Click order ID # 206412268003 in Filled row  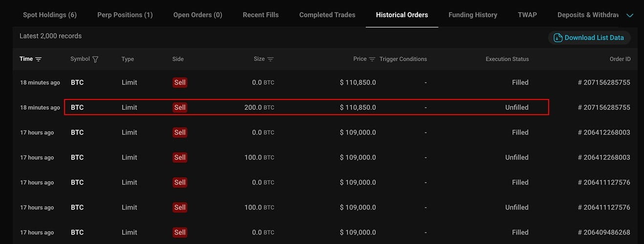[604, 132]
